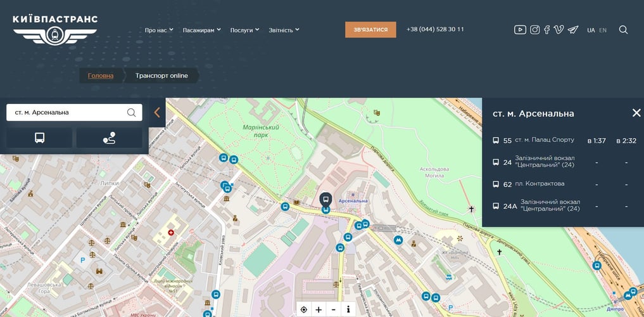Expand the 'Про нас' dropdown menu
This screenshot has height=317, width=644.
coord(158,30)
